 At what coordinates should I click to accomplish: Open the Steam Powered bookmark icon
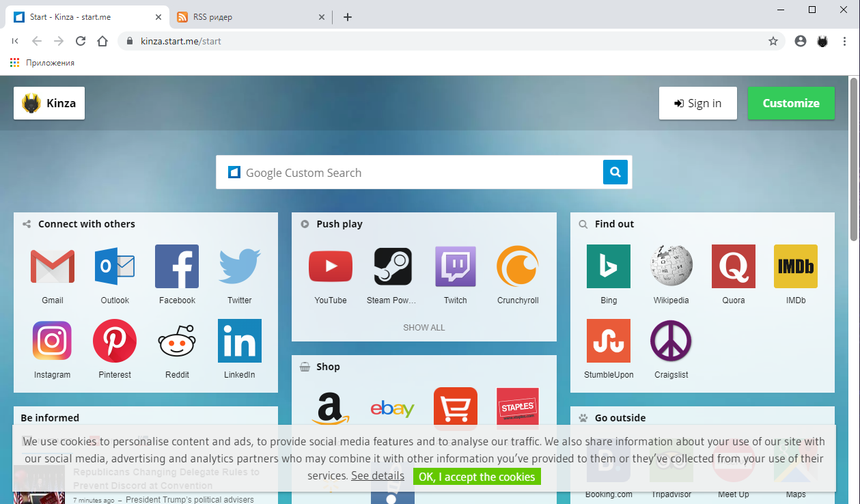393,266
